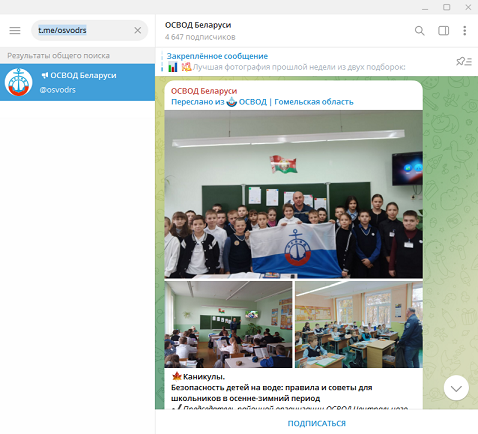Open the photo of classroom with windows
Screen dimensions: 478x434
tap(359, 325)
